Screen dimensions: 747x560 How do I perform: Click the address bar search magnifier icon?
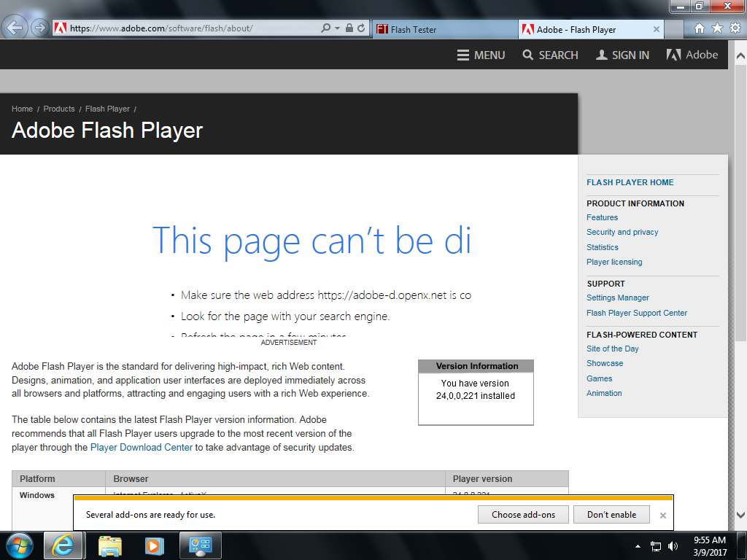pyautogui.click(x=325, y=28)
